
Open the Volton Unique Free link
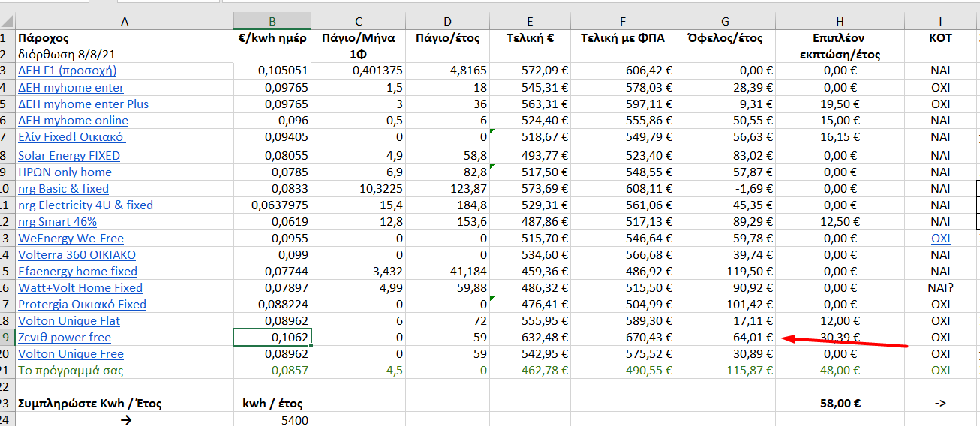71,354
